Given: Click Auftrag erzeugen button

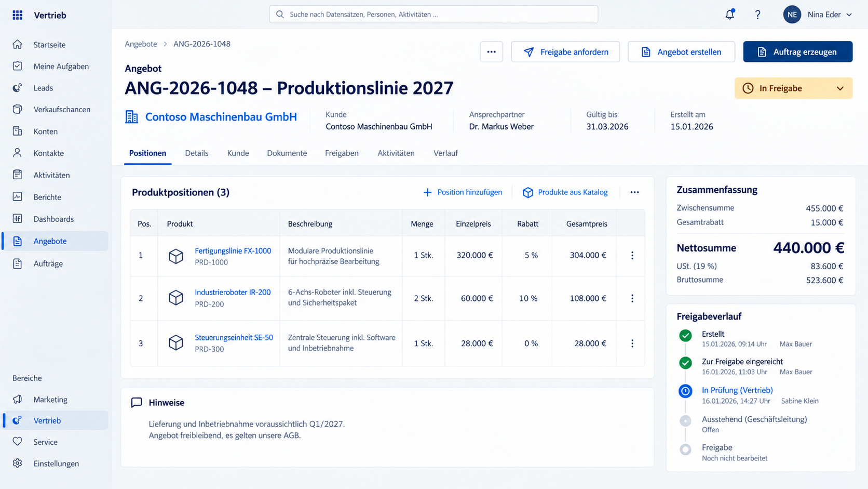Looking at the screenshot, I should tap(798, 52).
